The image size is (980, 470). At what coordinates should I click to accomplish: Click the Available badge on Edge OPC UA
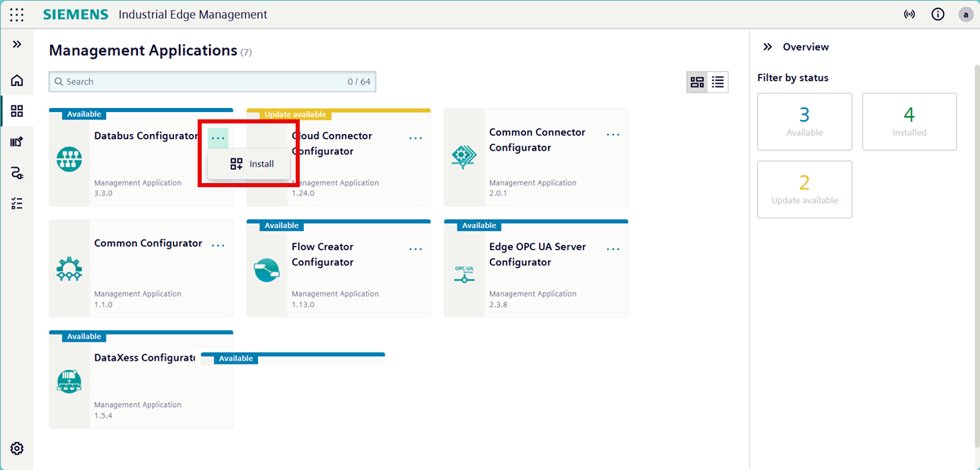[479, 226]
